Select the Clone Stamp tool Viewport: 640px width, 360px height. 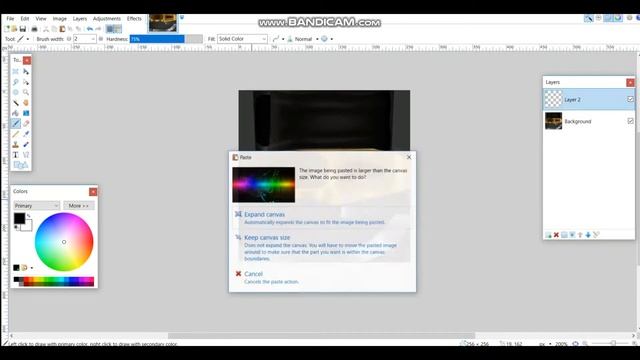[16, 144]
